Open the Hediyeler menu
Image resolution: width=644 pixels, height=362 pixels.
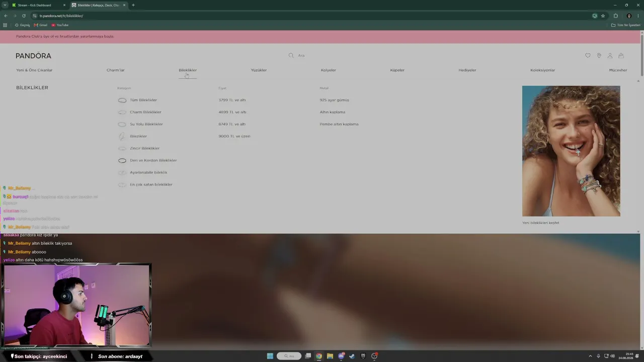467,70
